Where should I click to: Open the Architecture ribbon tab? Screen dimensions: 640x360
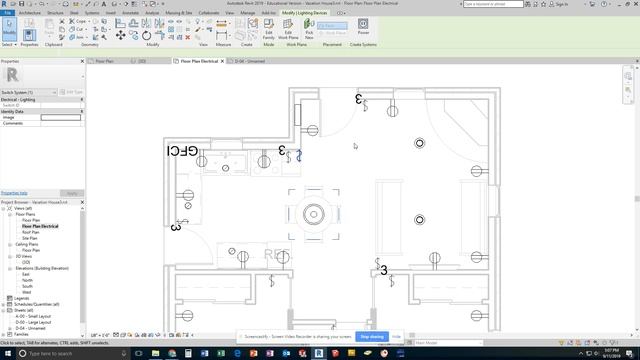tap(30, 13)
